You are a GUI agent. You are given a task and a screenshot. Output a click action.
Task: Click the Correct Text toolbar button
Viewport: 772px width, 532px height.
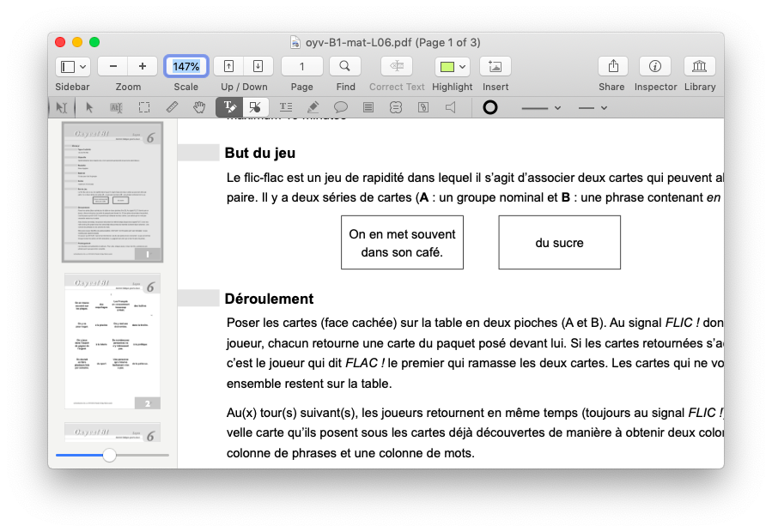[397, 66]
